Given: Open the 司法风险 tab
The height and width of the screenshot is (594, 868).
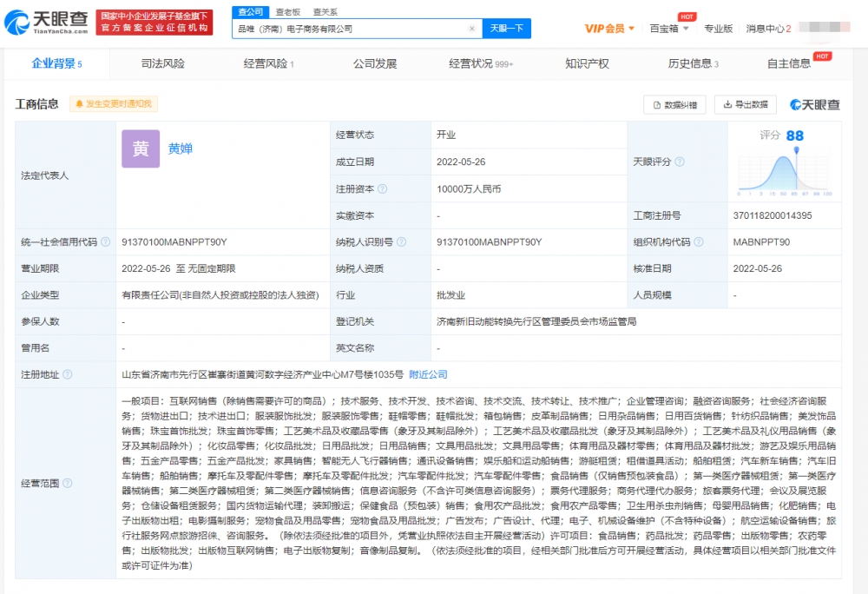Looking at the screenshot, I should (163, 63).
